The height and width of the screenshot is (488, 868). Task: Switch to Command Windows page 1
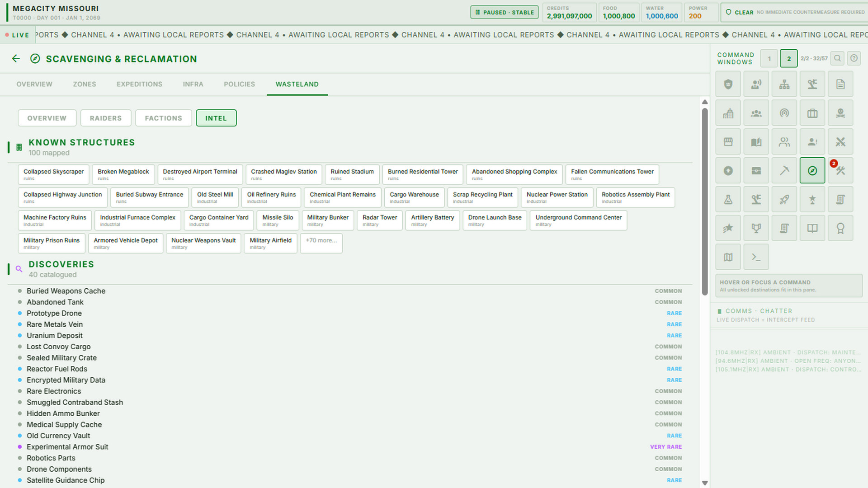769,59
